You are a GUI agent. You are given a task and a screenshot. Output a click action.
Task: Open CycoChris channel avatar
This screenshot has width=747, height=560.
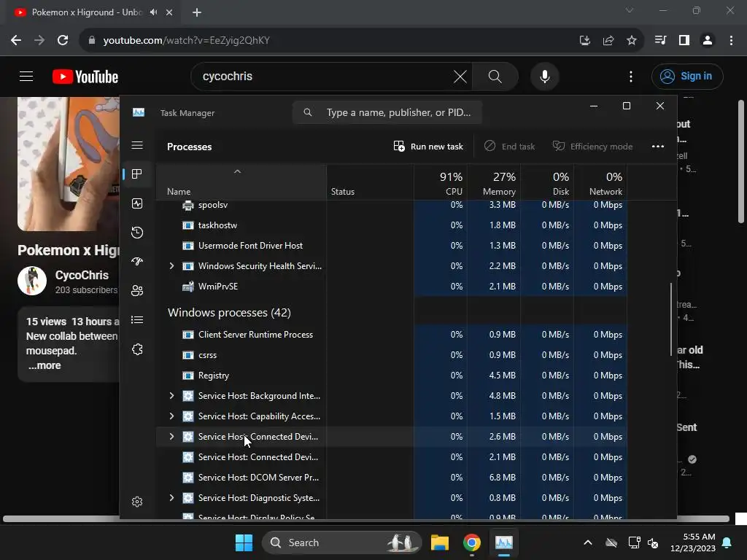point(32,281)
